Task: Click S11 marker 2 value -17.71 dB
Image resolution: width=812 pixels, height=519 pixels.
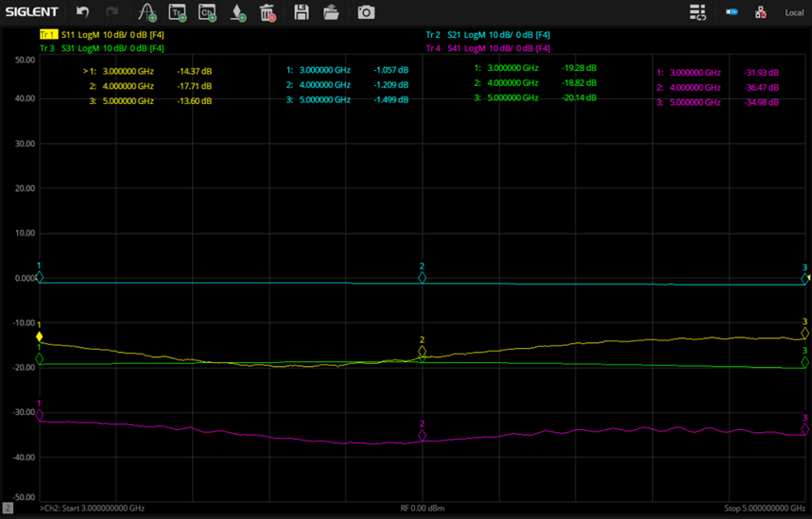Action: 194,86
